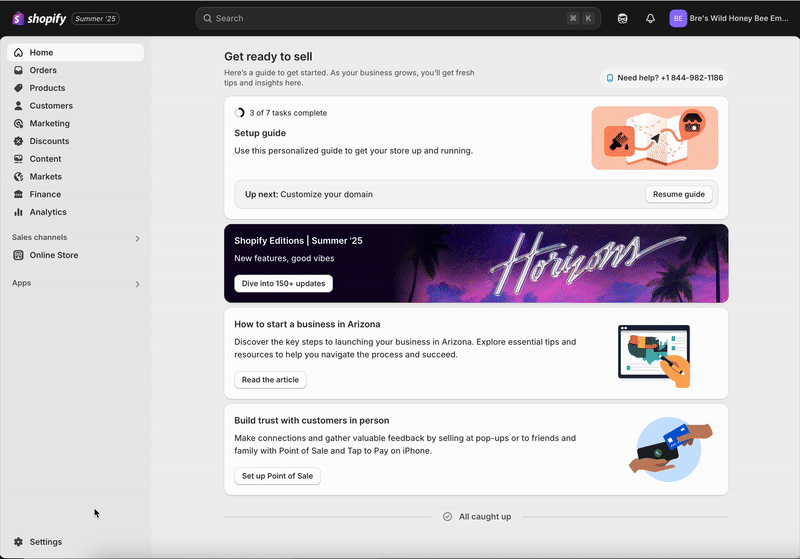This screenshot has width=800, height=559.
Task: Click the Marketing target icon
Action: (18, 123)
